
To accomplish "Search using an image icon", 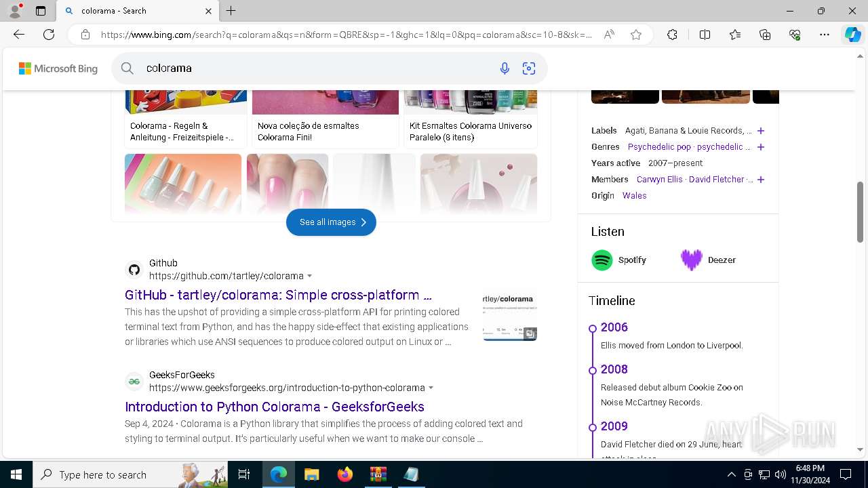I will [x=529, y=68].
